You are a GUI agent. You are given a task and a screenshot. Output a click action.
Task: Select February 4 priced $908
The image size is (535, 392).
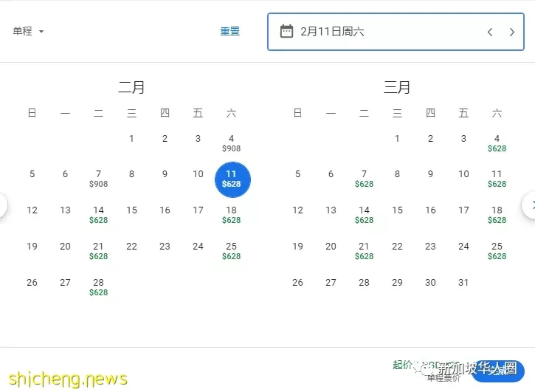coord(231,143)
